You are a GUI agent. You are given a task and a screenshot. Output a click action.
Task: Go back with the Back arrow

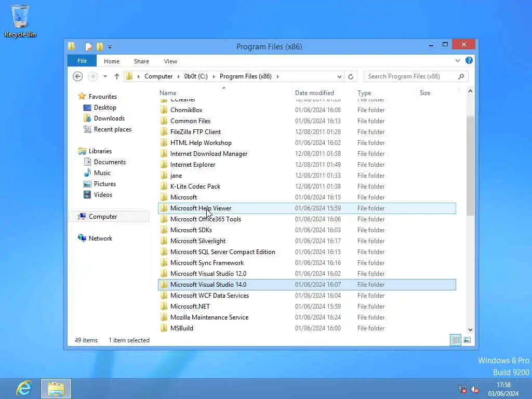(78, 76)
